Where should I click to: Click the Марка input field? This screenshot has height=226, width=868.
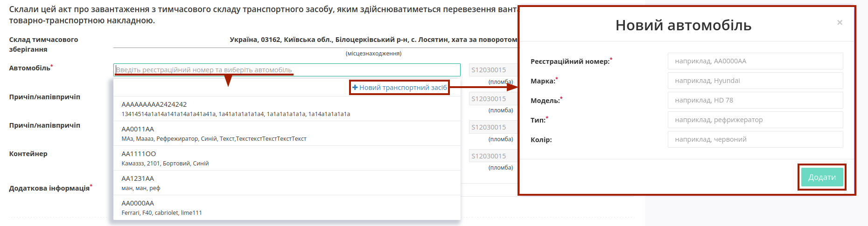755,81
